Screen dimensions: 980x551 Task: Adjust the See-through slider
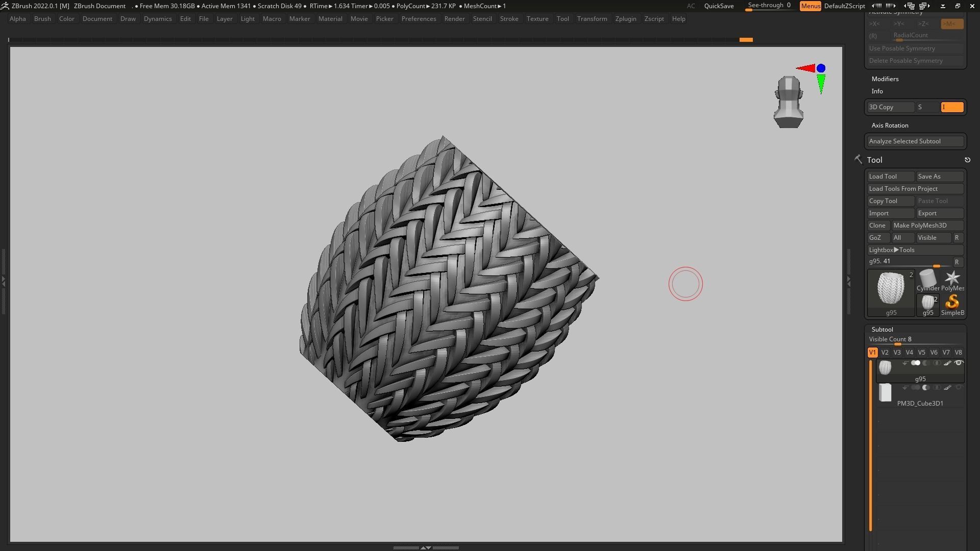[x=769, y=6]
